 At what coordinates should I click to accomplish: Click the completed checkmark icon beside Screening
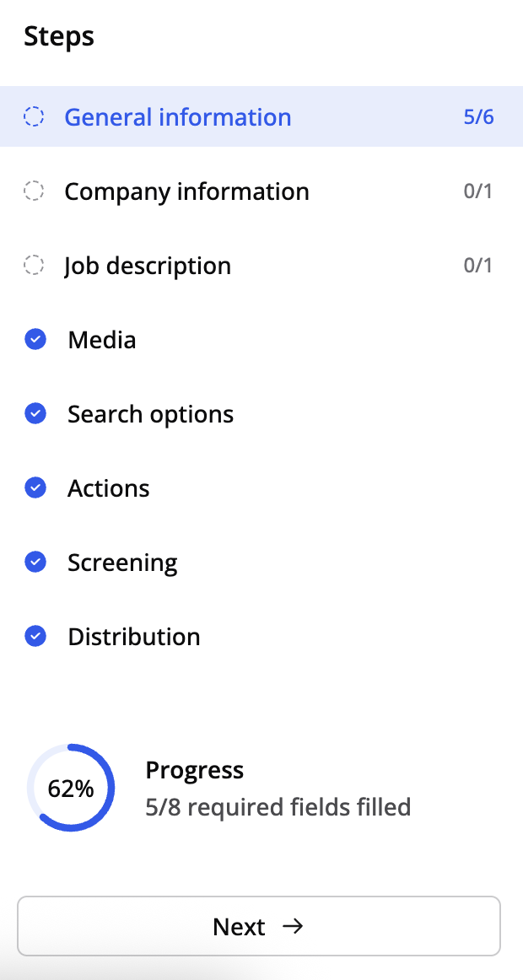[35, 563]
